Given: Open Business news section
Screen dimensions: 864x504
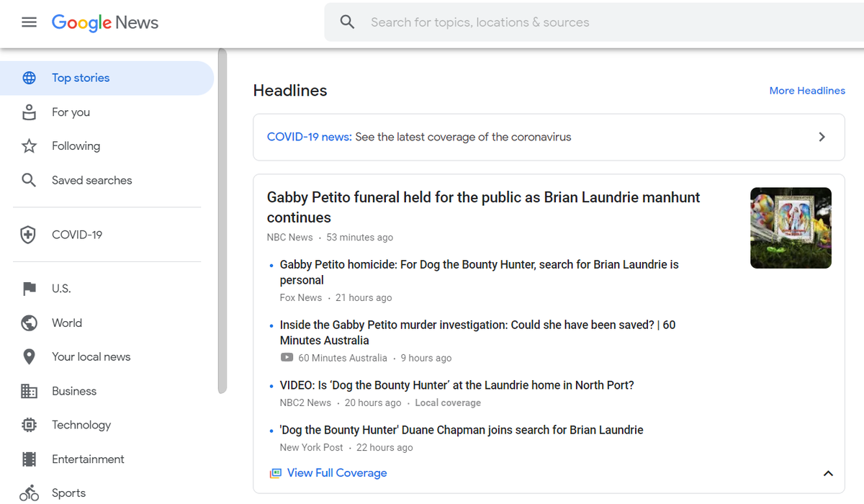Looking at the screenshot, I should pos(107,391).
